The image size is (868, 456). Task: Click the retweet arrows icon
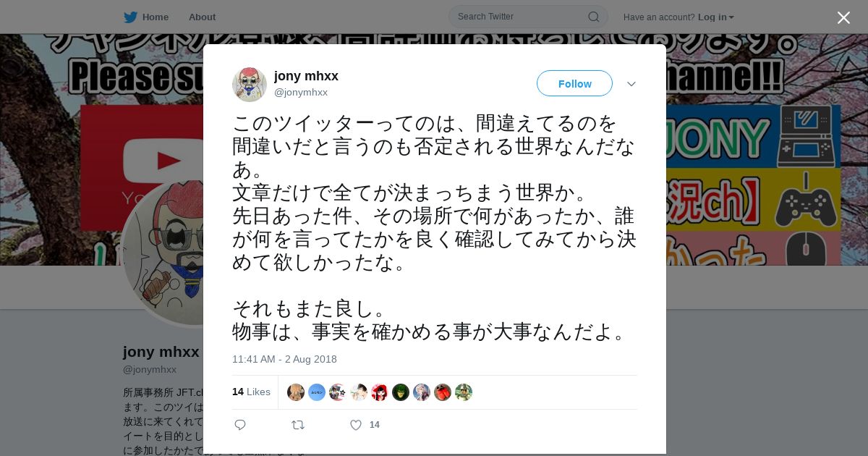coord(298,425)
